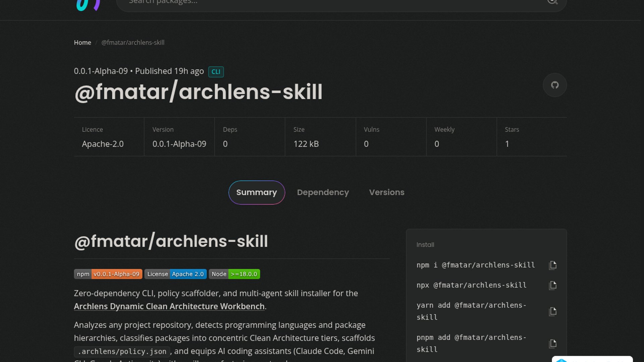Click the Deps count value
644x362 pixels.
pos(225,144)
